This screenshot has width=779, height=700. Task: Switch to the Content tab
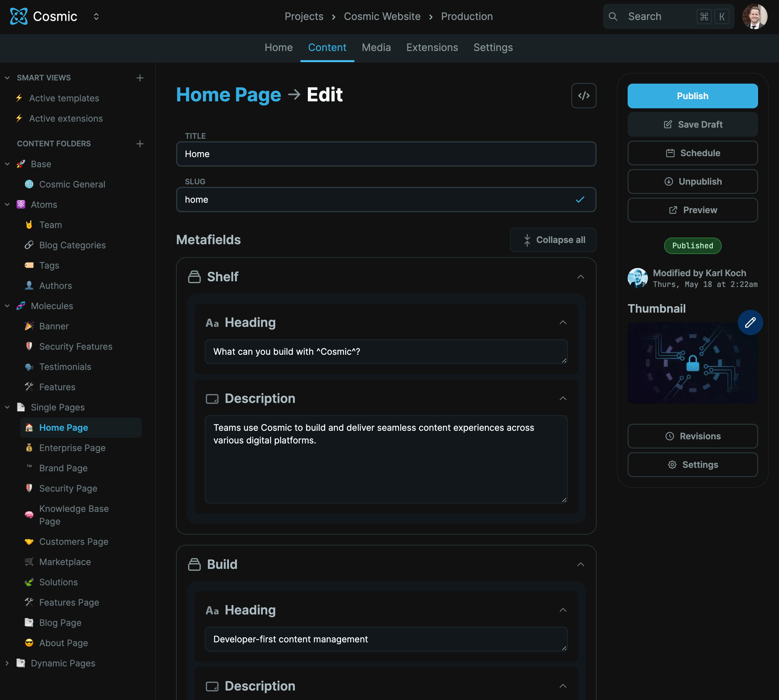pos(327,47)
